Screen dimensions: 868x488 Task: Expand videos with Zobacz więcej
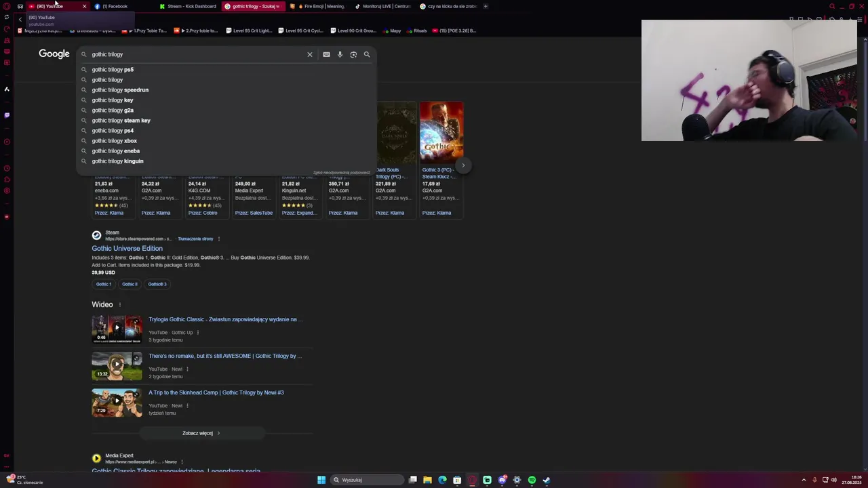(x=201, y=433)
